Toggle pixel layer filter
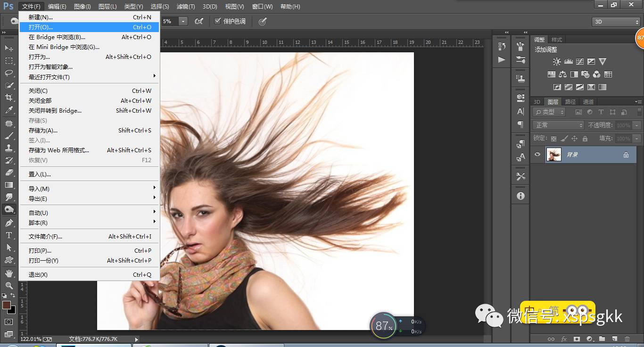Viewport: 644px width, 347px height. point(578,112)
